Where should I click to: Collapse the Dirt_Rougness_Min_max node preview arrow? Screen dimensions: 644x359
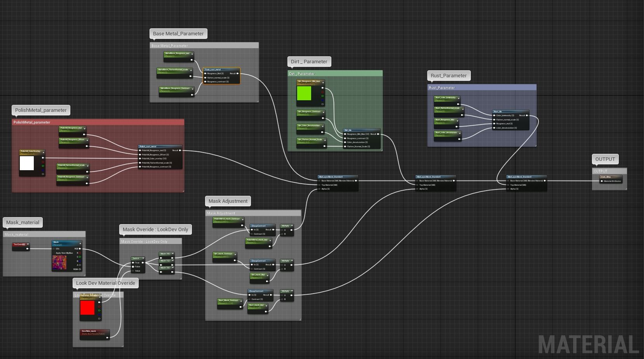323,82
